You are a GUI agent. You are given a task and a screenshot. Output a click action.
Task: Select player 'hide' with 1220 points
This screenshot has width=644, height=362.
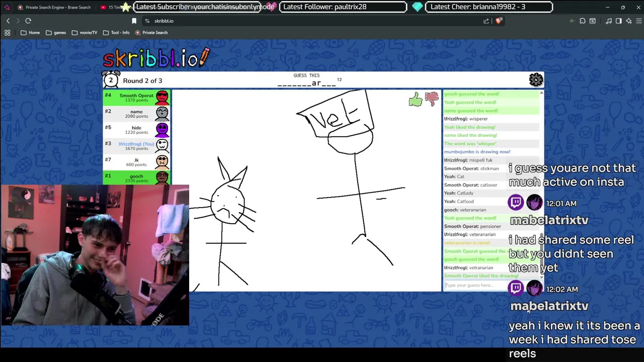coord(137,130)
